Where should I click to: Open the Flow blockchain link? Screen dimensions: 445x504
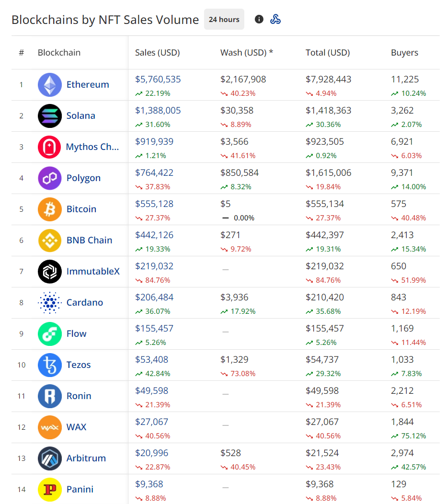77,334
